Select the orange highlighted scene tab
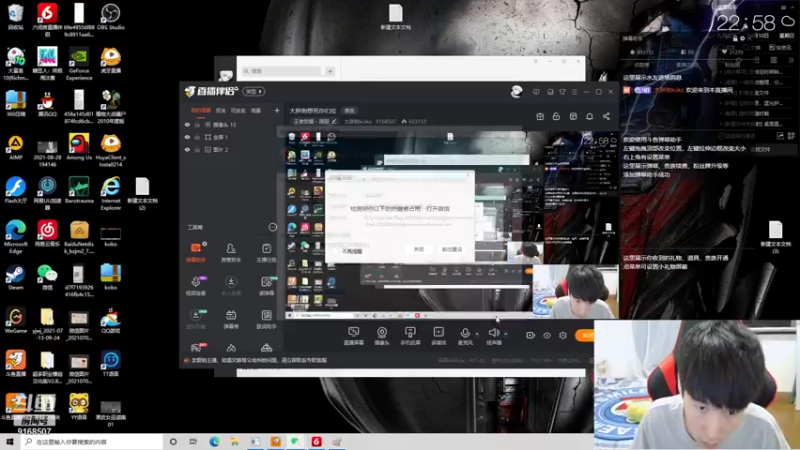 [x=201, y=110]
